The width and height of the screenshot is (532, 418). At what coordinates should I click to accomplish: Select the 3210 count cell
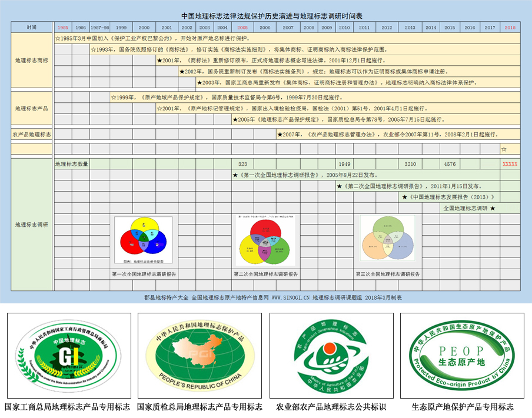click(x=410, y=164)
